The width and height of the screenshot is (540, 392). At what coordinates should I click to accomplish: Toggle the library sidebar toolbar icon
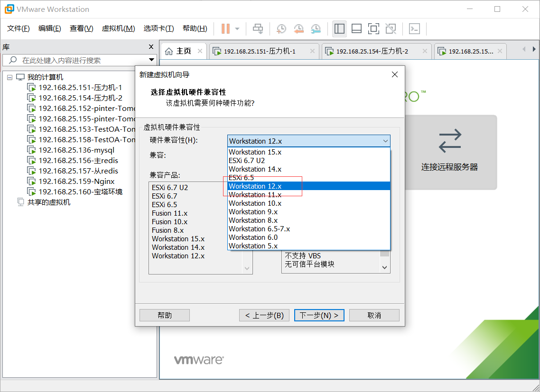point(340,28)
